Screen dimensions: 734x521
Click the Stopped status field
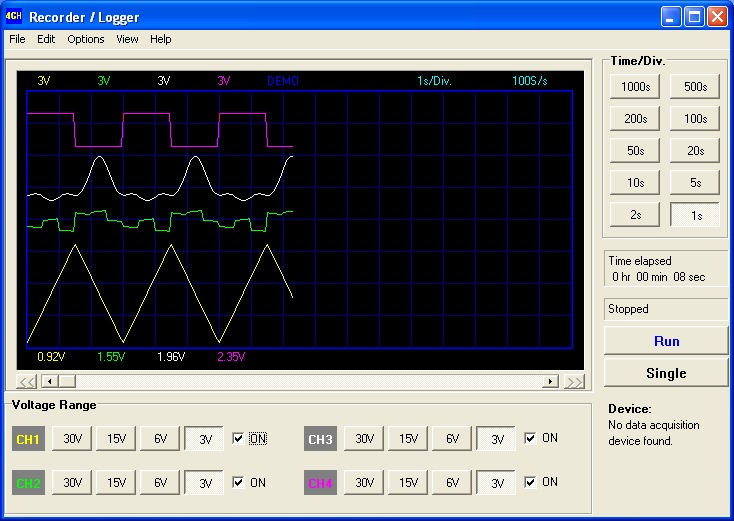click(666, 309)
